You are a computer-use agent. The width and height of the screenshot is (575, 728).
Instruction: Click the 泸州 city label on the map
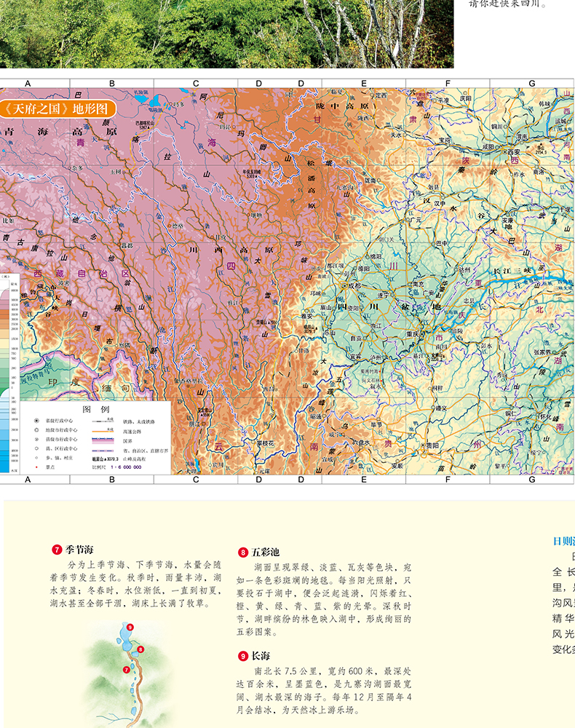point(376,358)
